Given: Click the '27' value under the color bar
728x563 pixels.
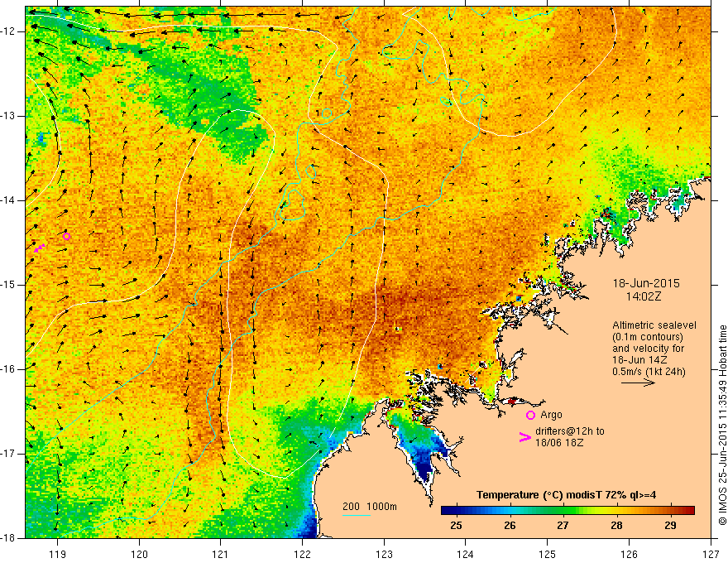Looking at the screenshot, I should (x=563, y=526).
